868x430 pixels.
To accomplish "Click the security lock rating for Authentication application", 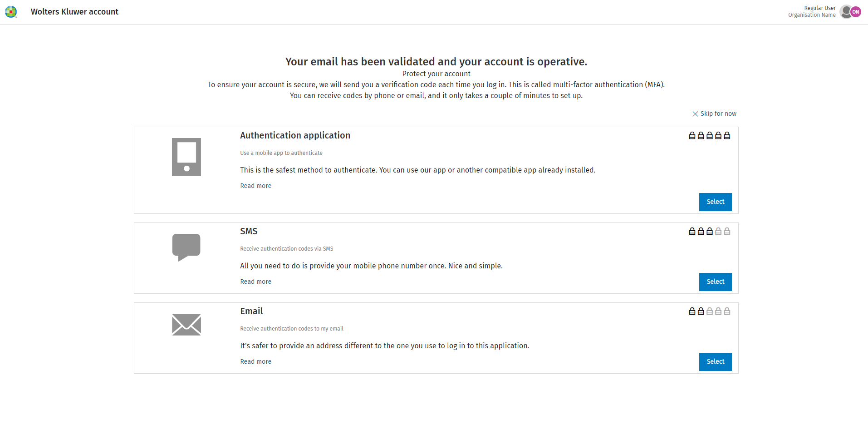I will point(710,135).
